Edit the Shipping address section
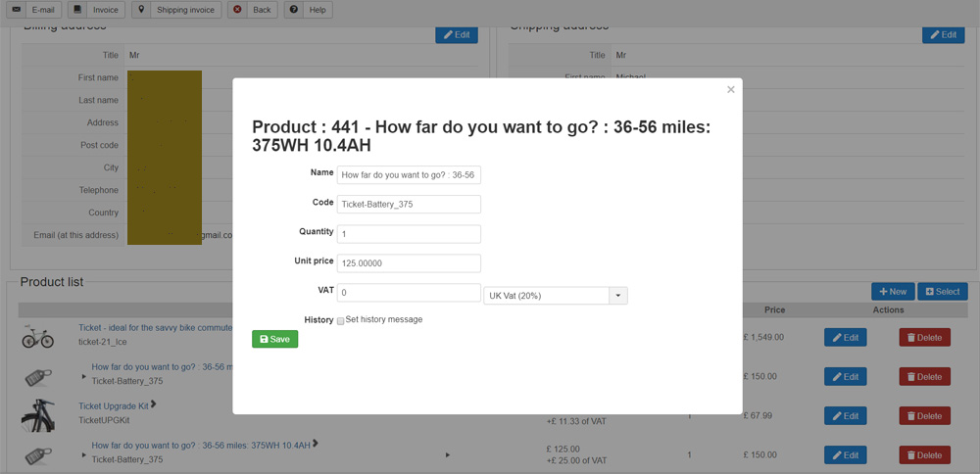 click(943, 34)
